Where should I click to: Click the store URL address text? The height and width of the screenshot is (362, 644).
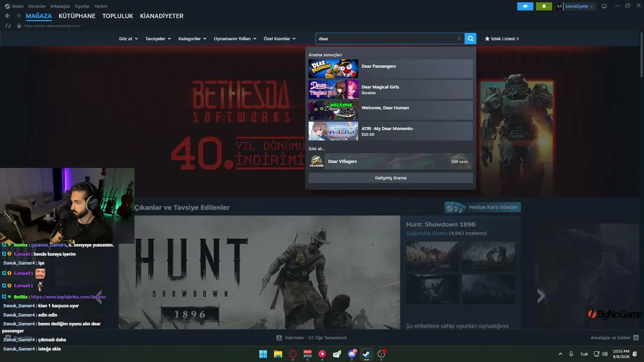[x=52, y=26]
